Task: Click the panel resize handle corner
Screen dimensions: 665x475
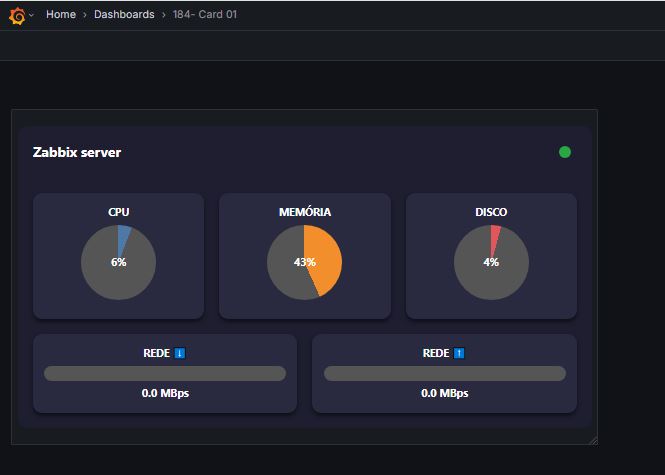Action: [x=593, y=441]
